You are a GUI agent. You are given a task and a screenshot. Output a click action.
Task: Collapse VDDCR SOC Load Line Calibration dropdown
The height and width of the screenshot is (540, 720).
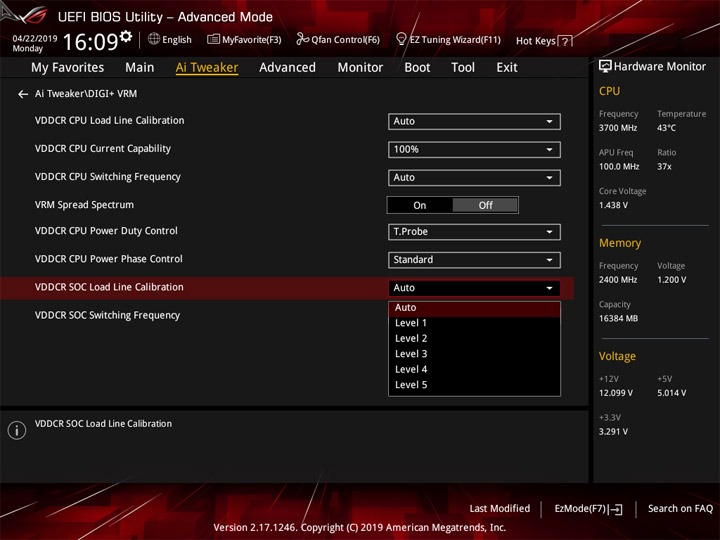[x=474, y=288]
